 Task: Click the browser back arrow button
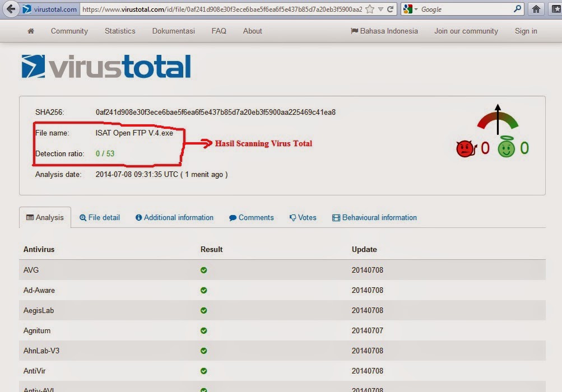(11, 9)
